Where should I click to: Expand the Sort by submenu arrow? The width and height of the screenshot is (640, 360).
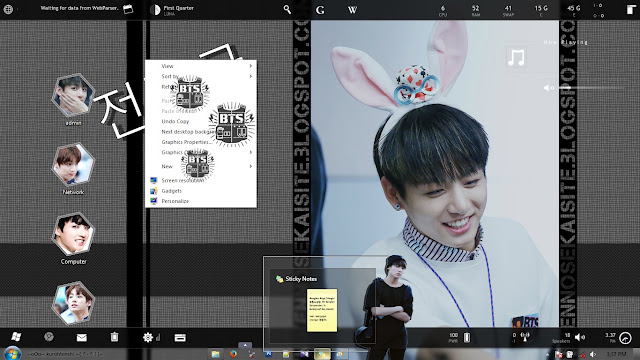click(x=251, y=76)
